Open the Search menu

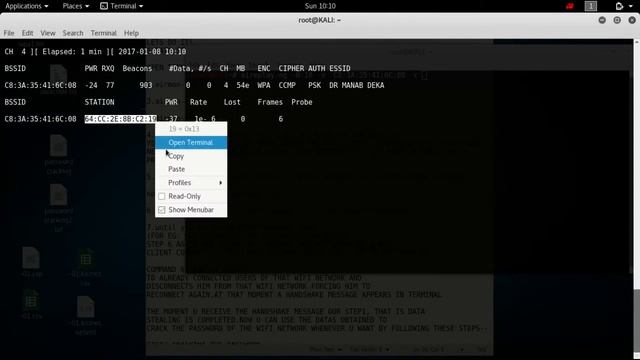pyautogui.click(x=73, y=33)
